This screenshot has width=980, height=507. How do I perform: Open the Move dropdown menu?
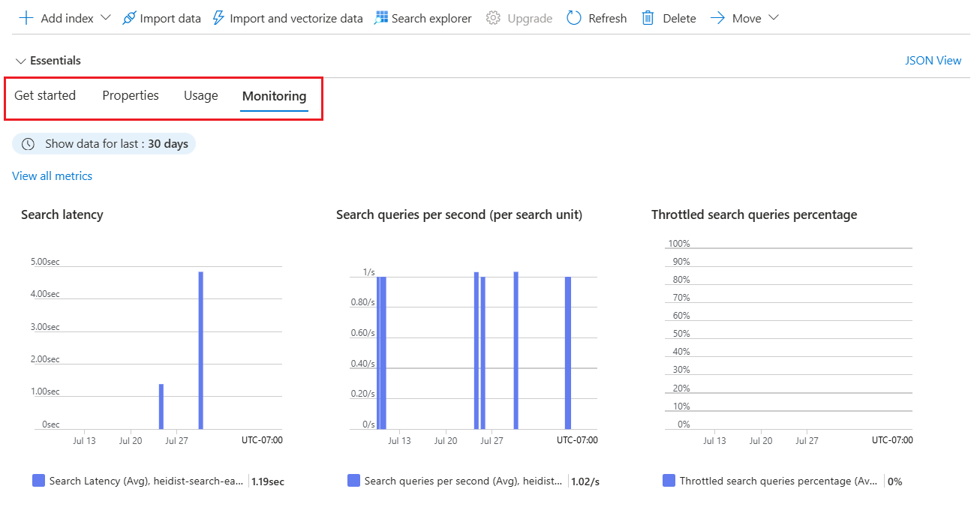pyautogui.click(x=774, y=17)
